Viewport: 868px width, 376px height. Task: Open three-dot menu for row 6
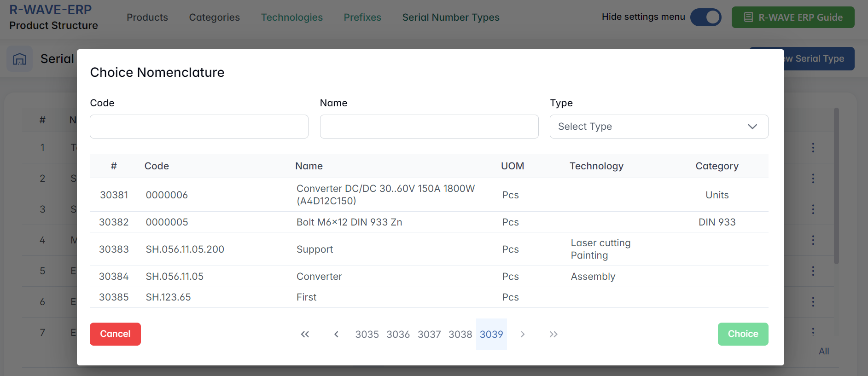tap(813, 302)
